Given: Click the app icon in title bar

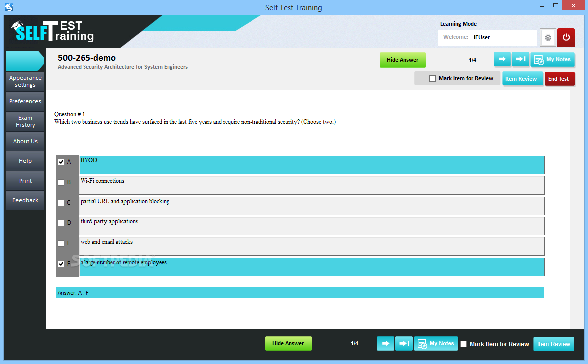Looking at the screenshot, I should (9, 7).
